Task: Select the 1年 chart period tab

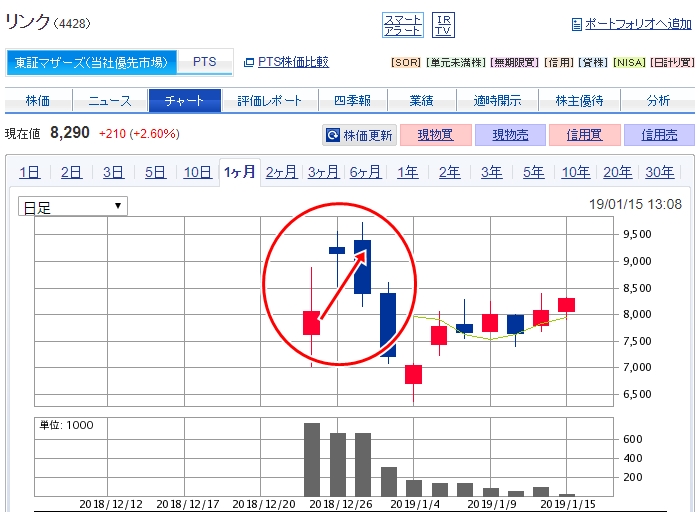Action: click(407, 172)
